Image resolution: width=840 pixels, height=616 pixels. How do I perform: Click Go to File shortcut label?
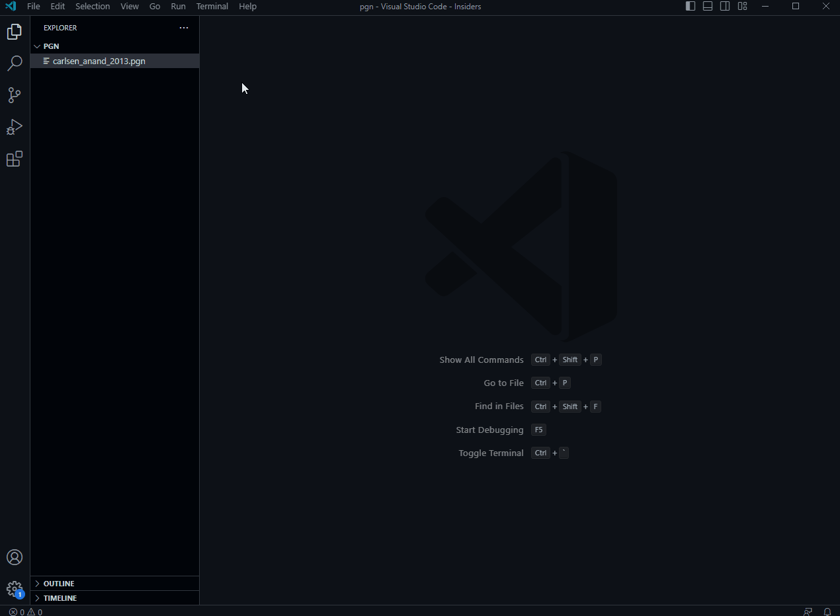[x=503, y=383]
